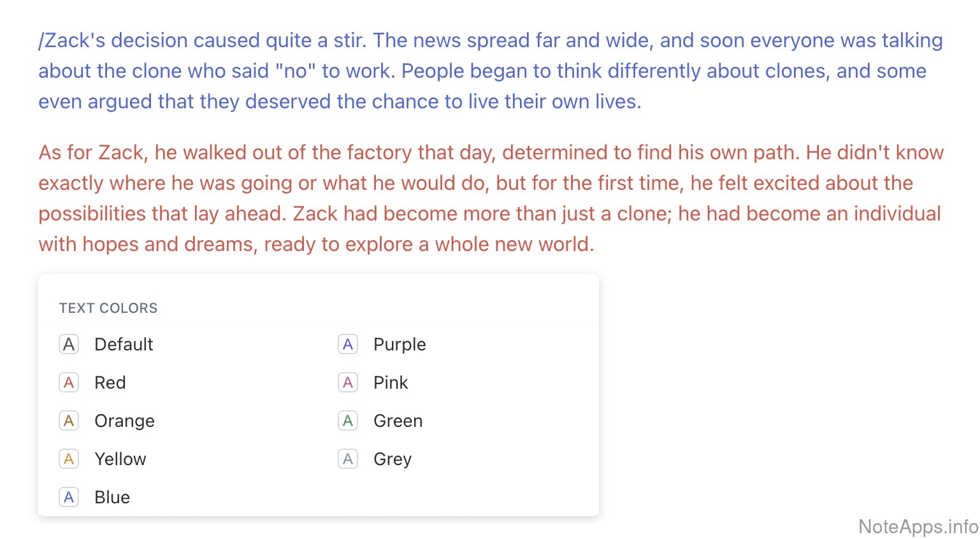Viewport: 980px width, 539px height.
Task: Apply Orange via its text label
Action: pos(124,421)
